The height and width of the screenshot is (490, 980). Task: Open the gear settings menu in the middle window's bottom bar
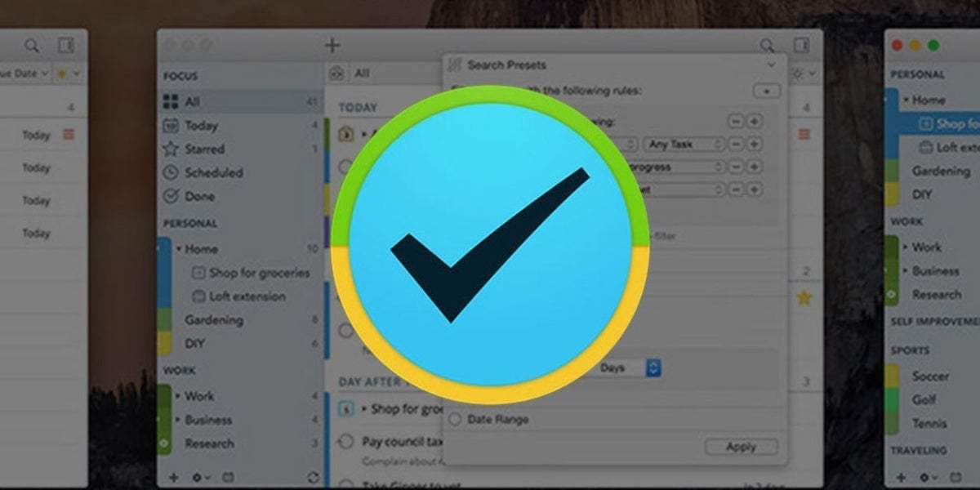(x=201, y=477)
